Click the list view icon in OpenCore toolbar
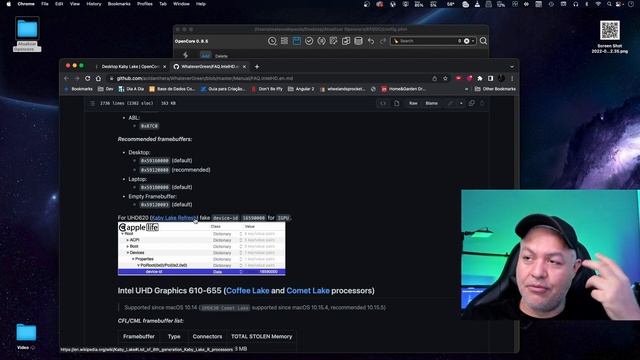The width and height of the screenshot is (640, 360). click(x=284, y=41)
